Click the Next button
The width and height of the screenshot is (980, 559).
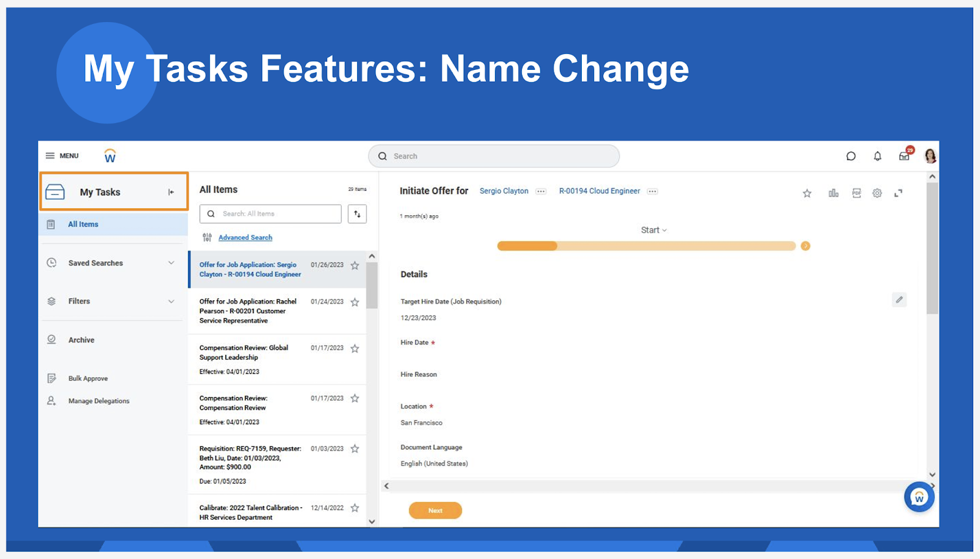click(x=435, y=511)
